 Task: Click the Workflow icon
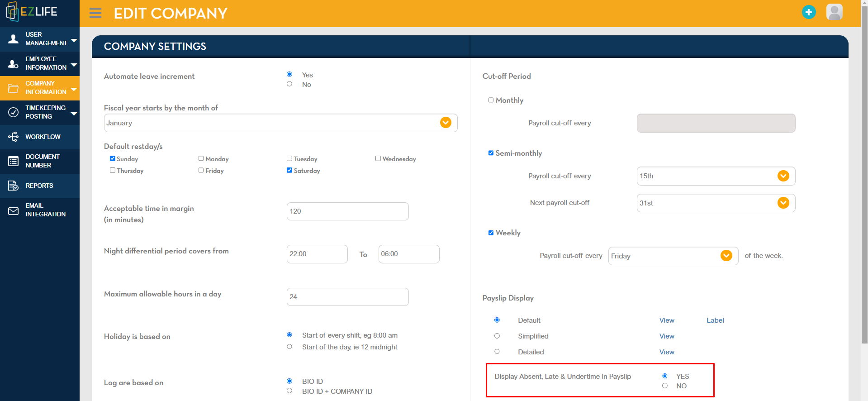(x=14, y=137)
